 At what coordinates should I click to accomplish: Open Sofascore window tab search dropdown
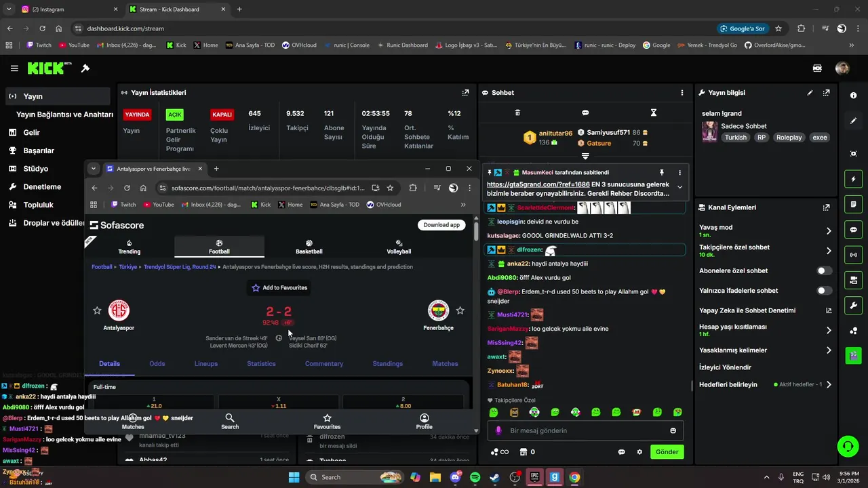click(x=94, y=169)
